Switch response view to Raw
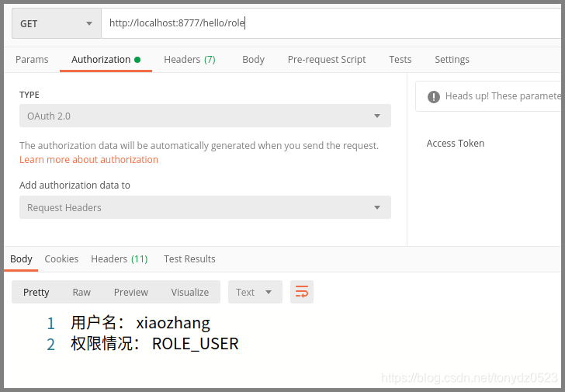The width and height of the screenshot is (565, 392). [x=81, y=292]
